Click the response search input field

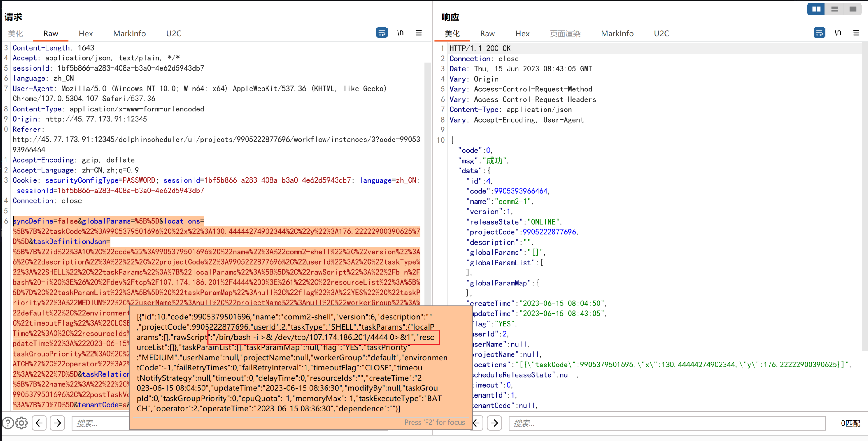click(667, 423)
